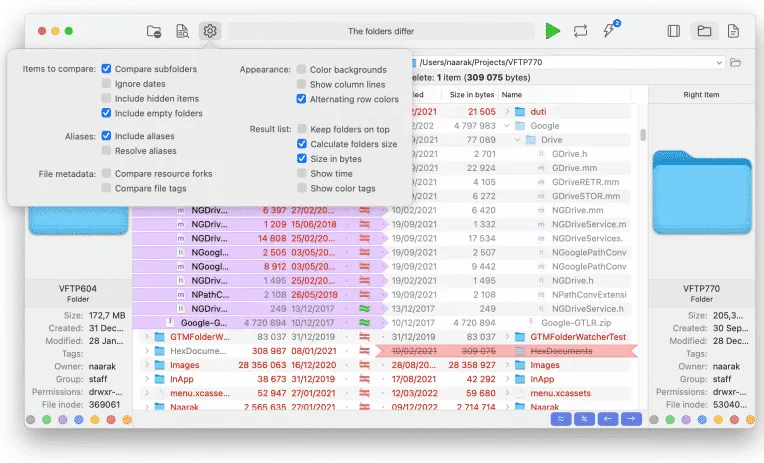Click right GTMFolderWatcherTest folder icon
Screen dimensions: 764x463
520,337
